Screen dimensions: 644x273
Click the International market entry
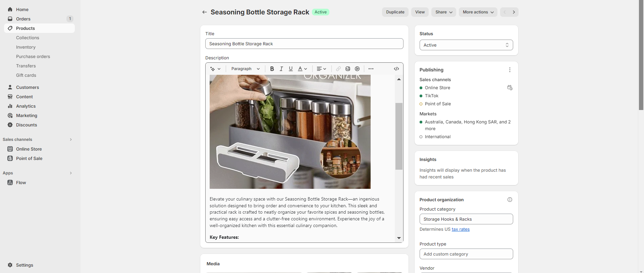[x=437, y=137]
